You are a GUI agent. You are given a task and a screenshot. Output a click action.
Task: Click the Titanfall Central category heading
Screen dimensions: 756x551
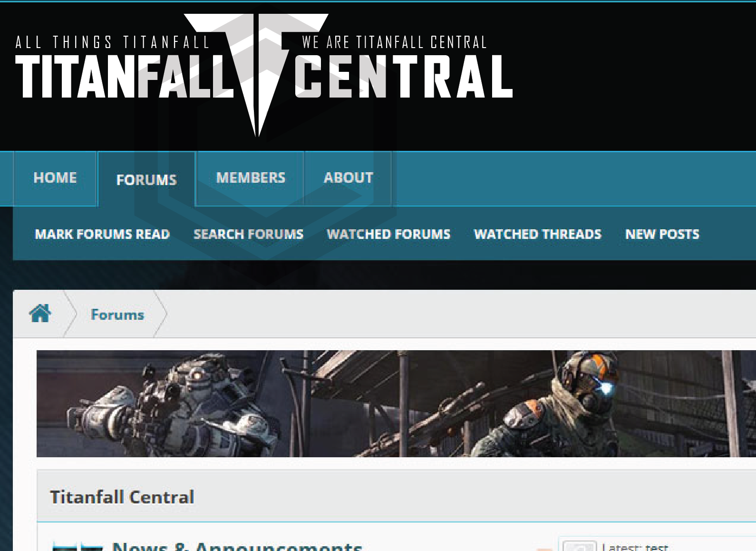(122, 497)
